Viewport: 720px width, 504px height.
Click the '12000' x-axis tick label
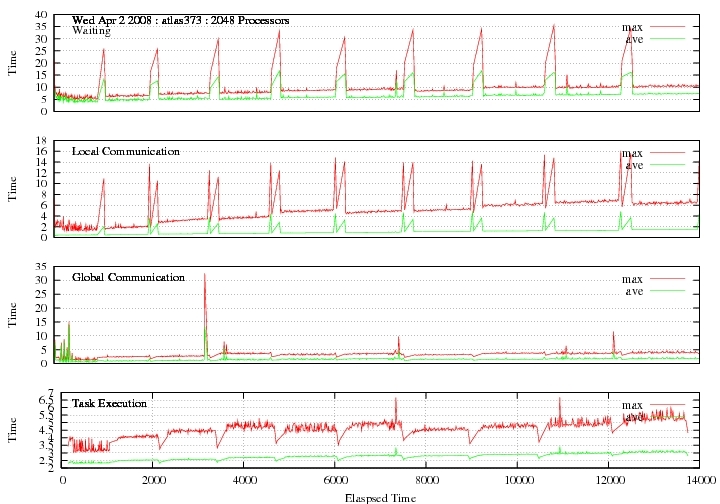click(x=609, y=480)
